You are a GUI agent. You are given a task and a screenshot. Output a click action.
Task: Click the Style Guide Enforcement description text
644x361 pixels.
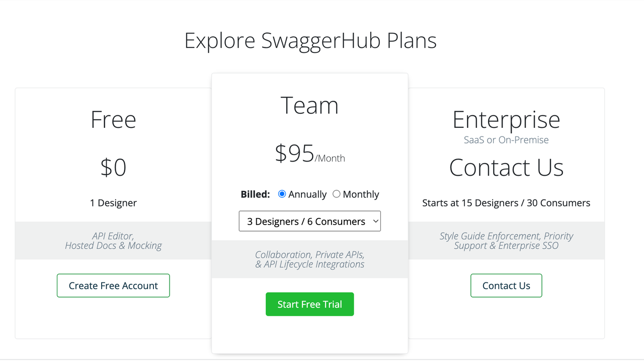tap(506, 241)
